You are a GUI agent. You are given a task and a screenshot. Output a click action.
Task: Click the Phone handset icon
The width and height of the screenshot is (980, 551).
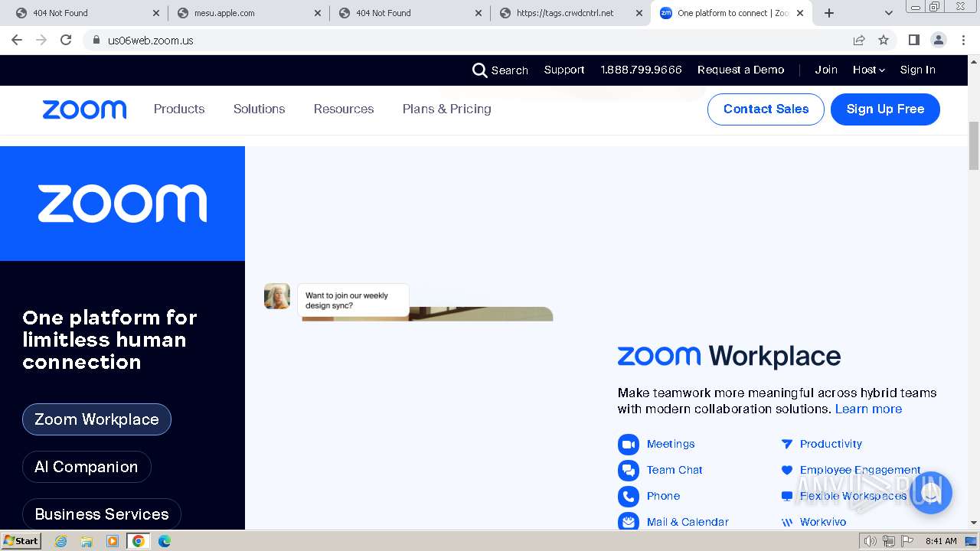coord(629,497)
